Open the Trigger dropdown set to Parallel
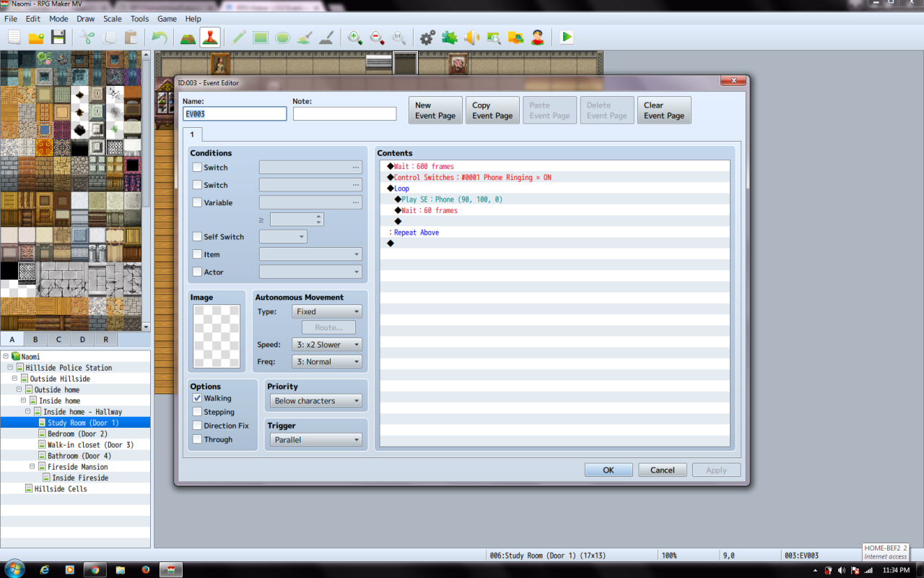 coord(316,440)
